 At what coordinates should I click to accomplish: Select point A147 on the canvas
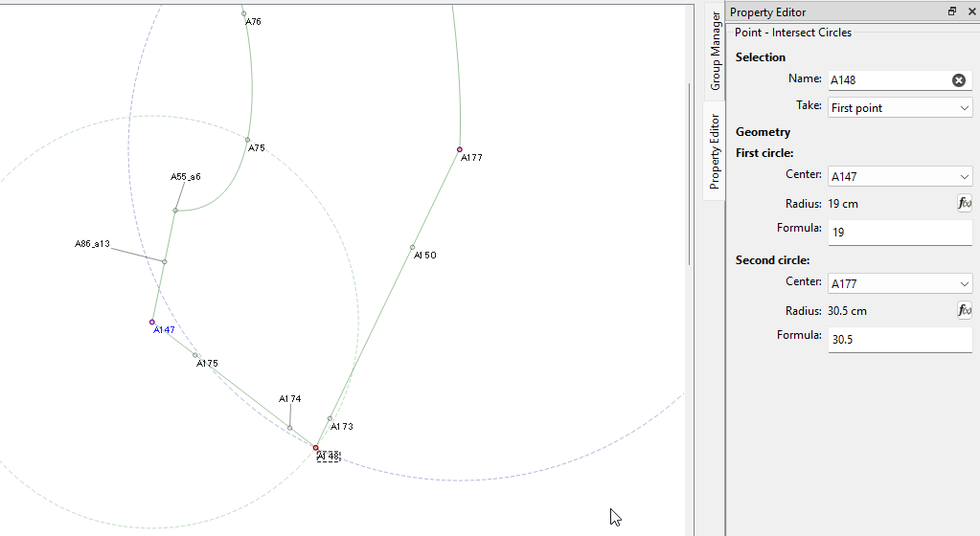click(x=152, y=323)
